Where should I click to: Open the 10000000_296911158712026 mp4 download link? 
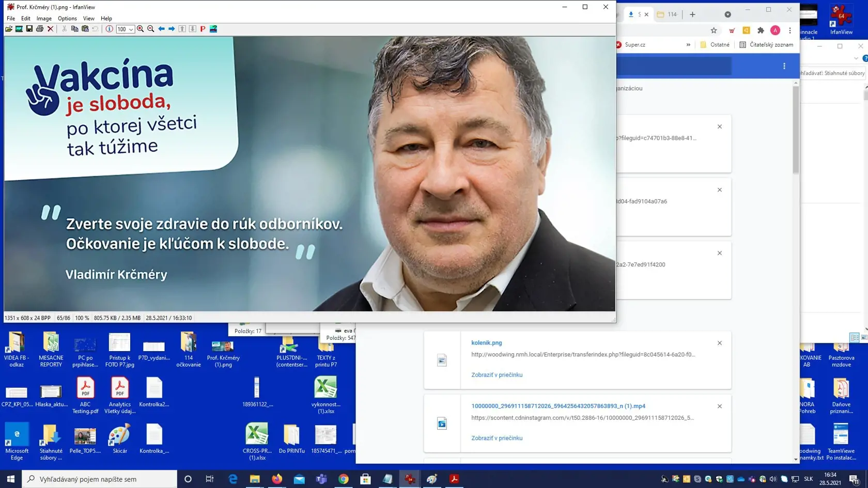tap(558, 406)
